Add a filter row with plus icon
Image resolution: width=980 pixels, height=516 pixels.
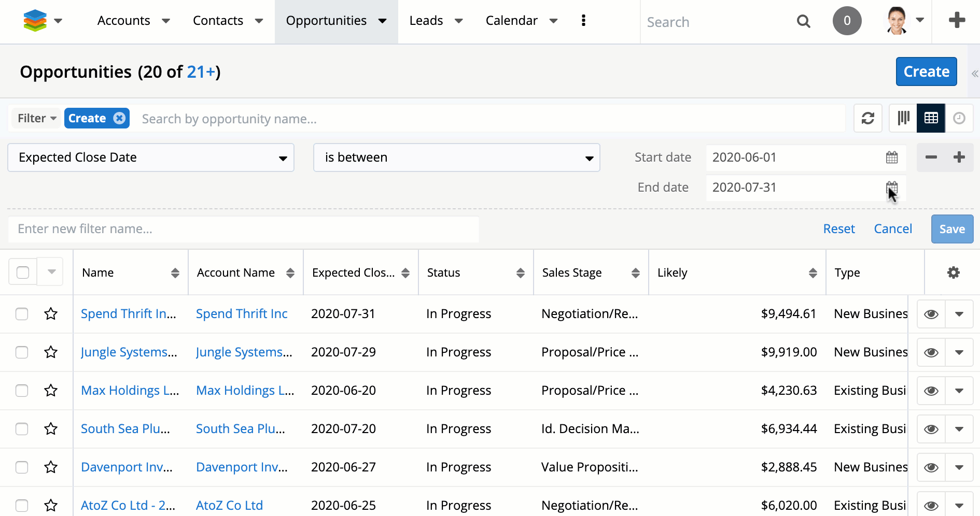(x=959, y=157)
